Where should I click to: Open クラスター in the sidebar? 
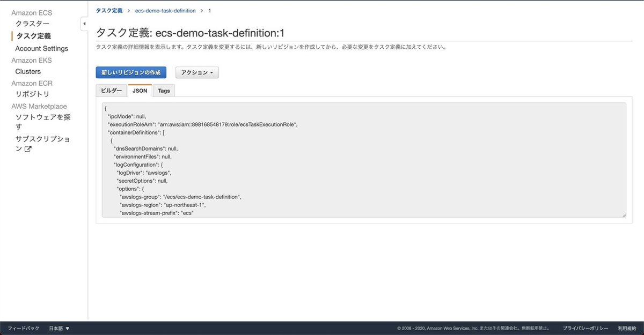click(x=32, y=24)
